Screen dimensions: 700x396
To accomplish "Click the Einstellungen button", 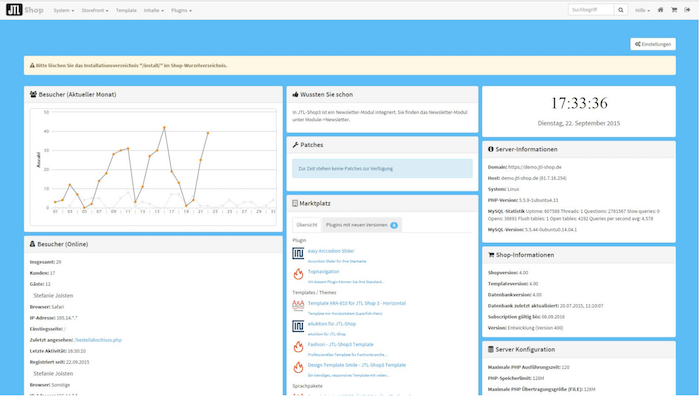I will [653, 44].
